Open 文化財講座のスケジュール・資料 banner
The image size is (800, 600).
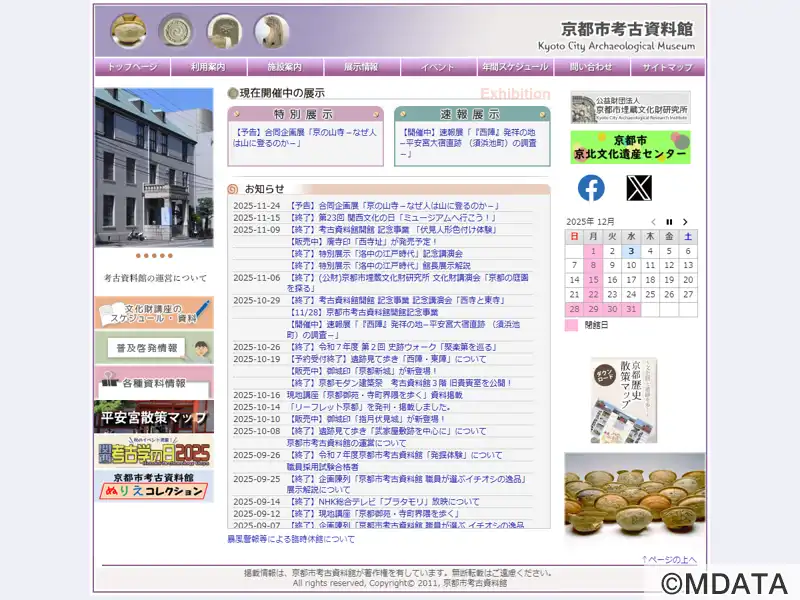154,313
